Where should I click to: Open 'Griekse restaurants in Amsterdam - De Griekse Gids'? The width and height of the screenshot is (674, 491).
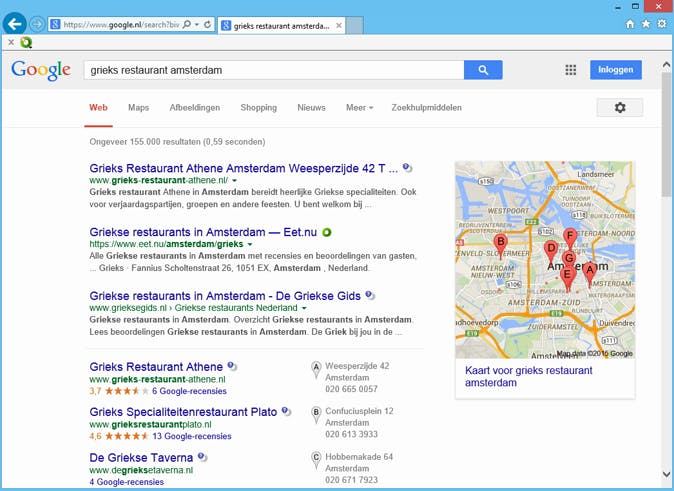click(225, 296)
